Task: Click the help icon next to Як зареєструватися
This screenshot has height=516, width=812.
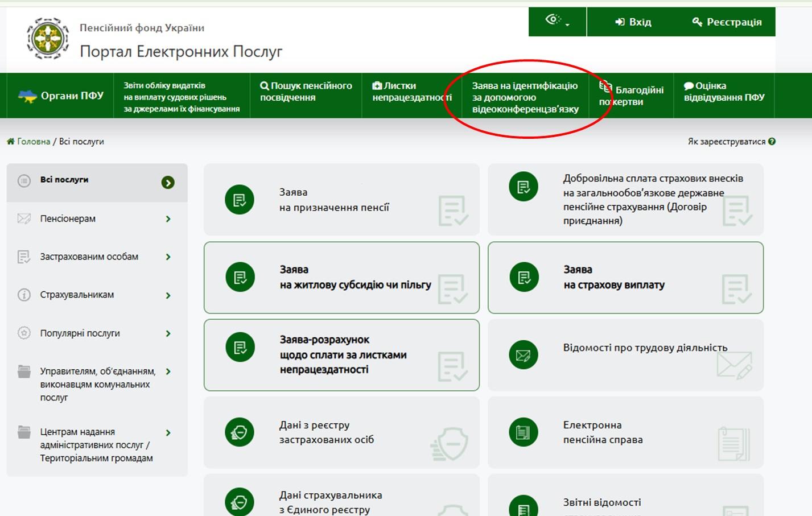Action: click(x=772, y=142)
